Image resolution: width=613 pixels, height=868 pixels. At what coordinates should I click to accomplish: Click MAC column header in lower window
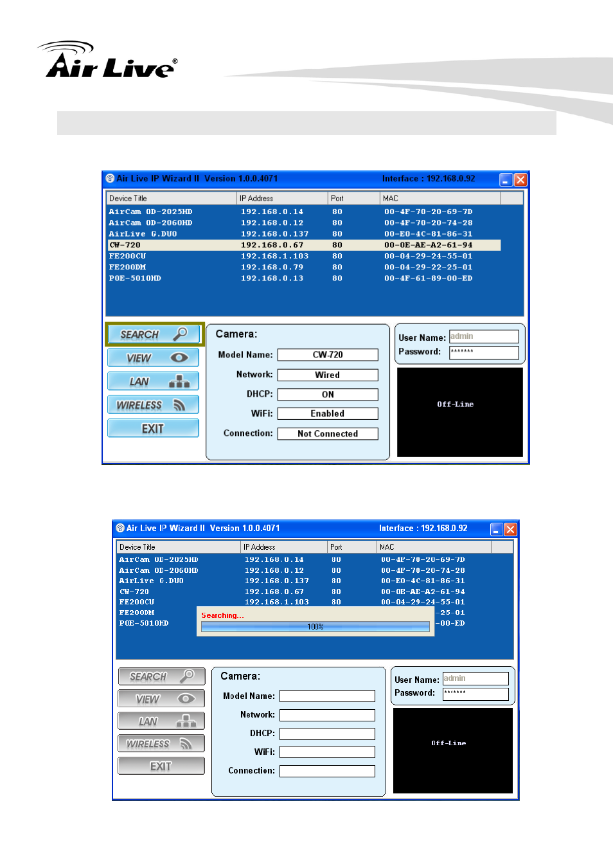(x=434, y=547)
